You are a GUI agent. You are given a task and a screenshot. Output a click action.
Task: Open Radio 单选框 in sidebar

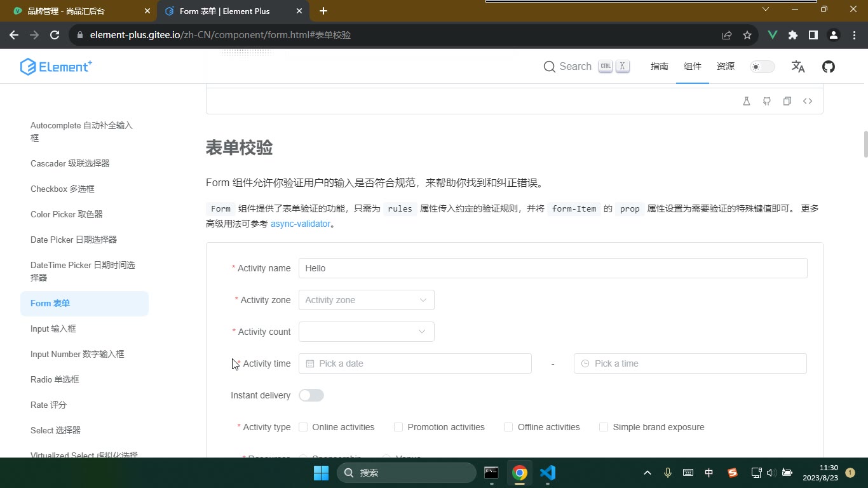[84, 379]
